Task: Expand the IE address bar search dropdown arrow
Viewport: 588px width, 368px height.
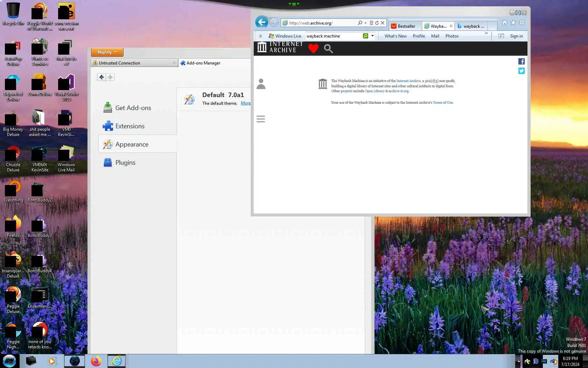Action: [365, 23]
